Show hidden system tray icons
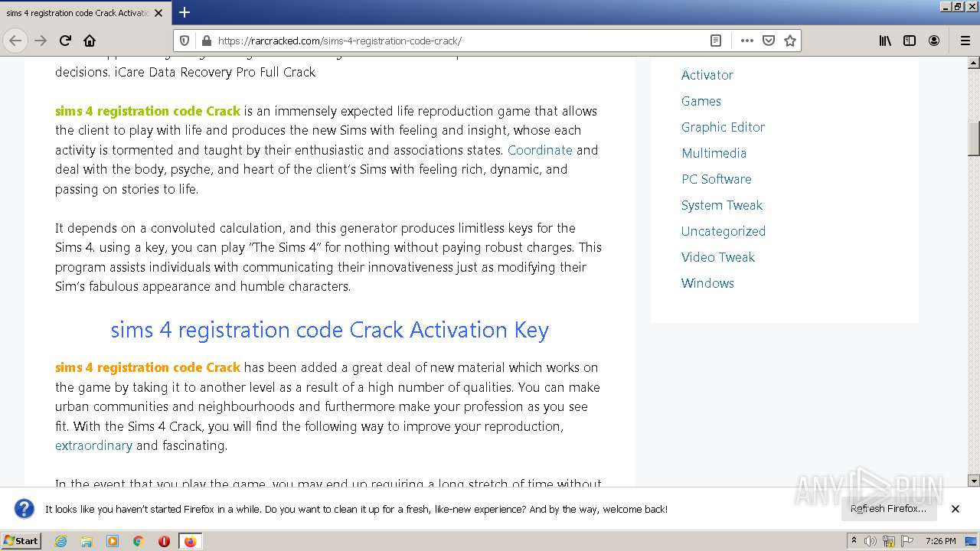The height and width of the screenshot is (551, 980). 854,541
